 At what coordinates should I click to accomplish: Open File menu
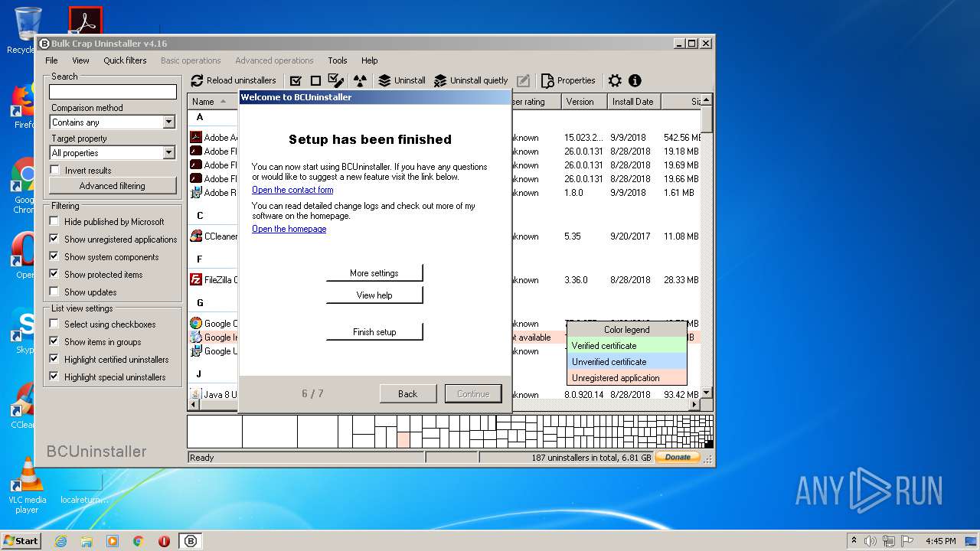tap(51, 60)
